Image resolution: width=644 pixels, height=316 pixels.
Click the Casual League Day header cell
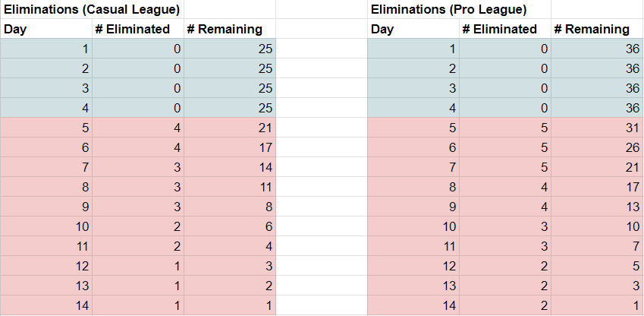coord(46,29)
